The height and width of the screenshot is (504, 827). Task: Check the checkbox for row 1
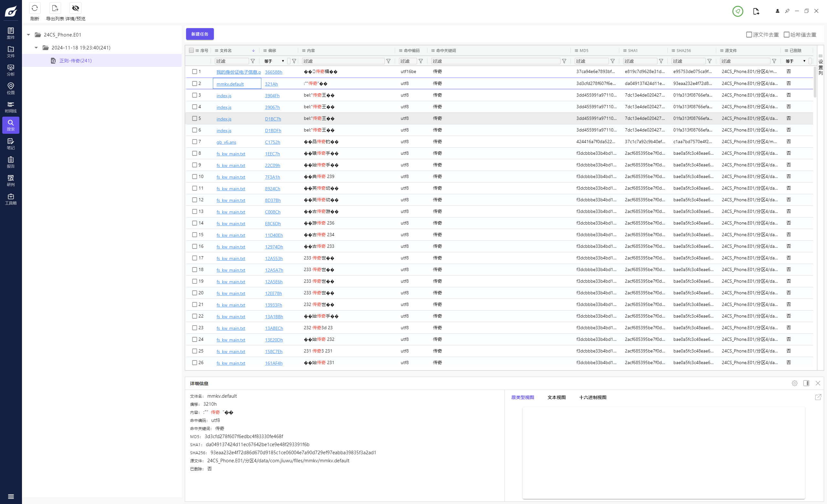195,71
